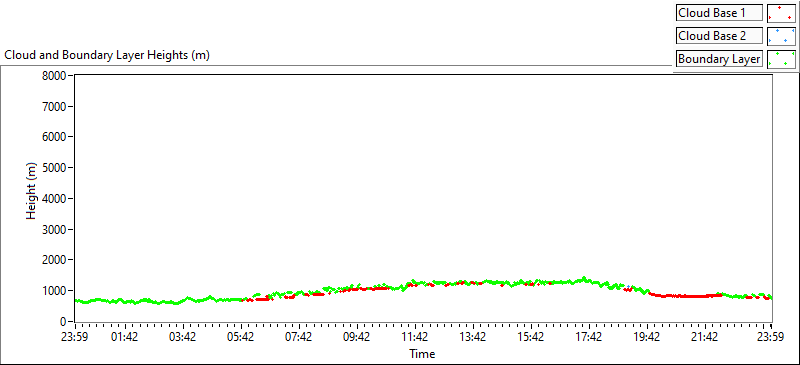The image size is (800, 365).
Task: Click the Time axis title
Action: pos(422,354)
